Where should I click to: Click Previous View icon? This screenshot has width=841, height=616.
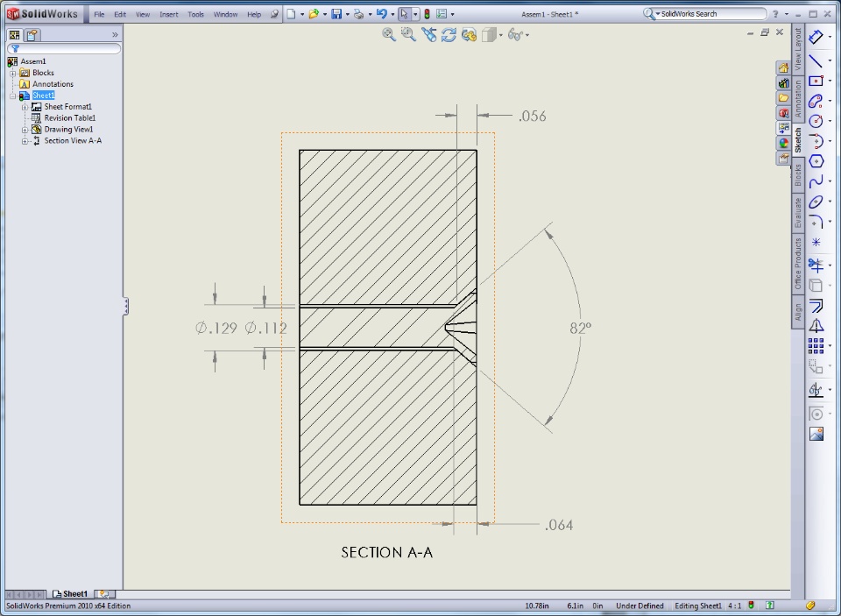coord(428,35)
